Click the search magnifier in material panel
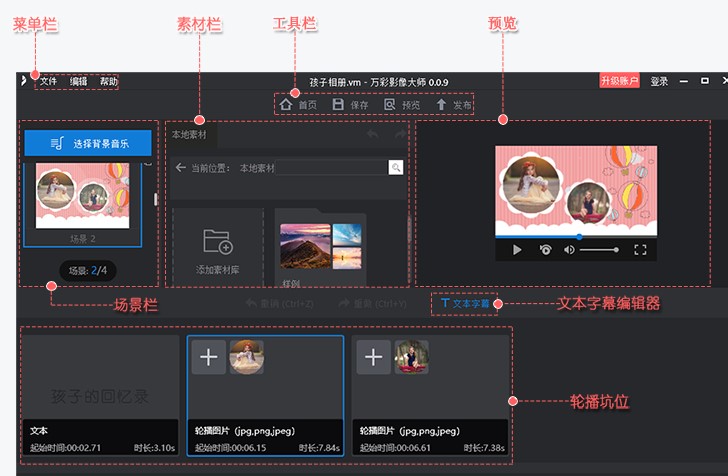 coord(396,168)
